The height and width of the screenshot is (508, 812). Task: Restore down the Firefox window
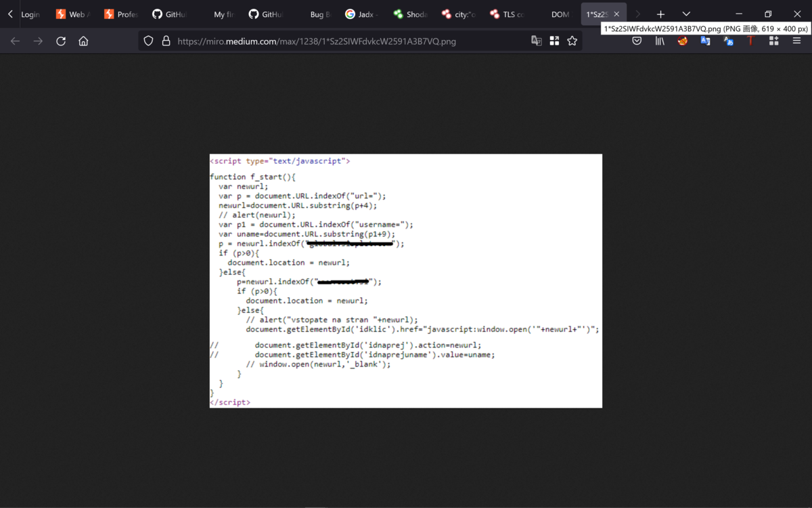768,14
